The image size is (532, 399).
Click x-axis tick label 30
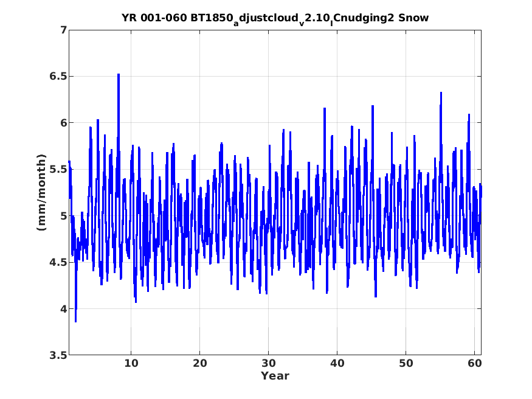coord(268,363)
